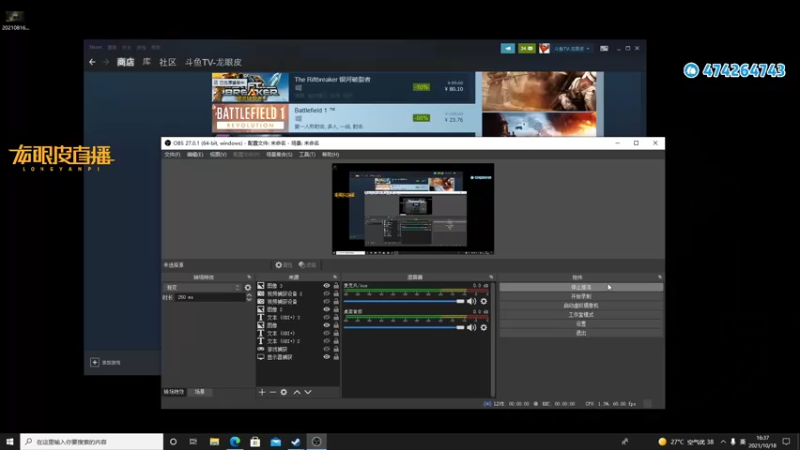Pop out the 混音器 dock panel icon
Viewport: 800px width, 450px height.
tap(491, 277)
